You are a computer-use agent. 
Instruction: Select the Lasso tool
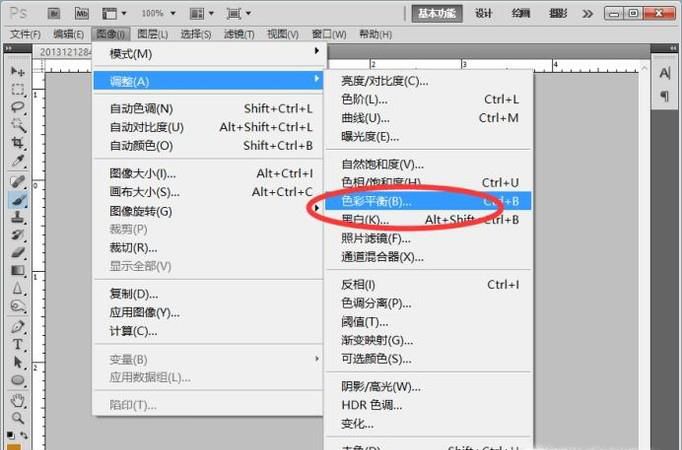tap(17, 107)
